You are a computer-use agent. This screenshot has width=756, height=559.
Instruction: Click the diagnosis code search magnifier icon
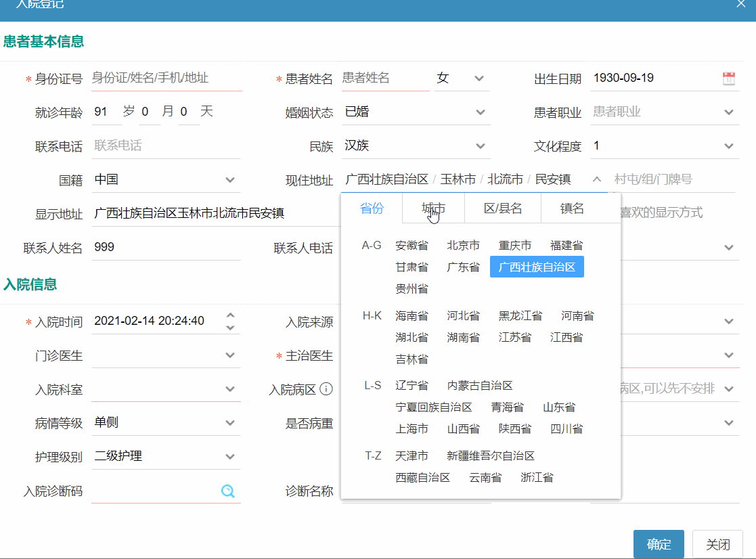227,491
